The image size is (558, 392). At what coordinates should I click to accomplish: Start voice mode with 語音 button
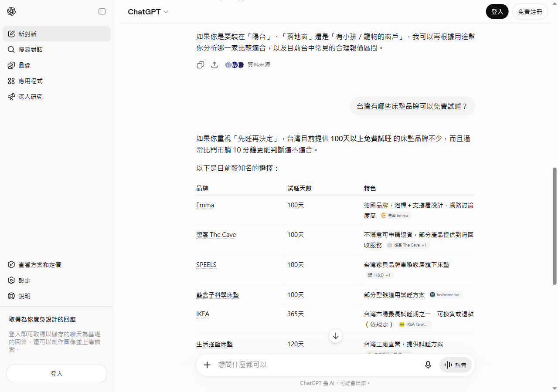[456, 365]
